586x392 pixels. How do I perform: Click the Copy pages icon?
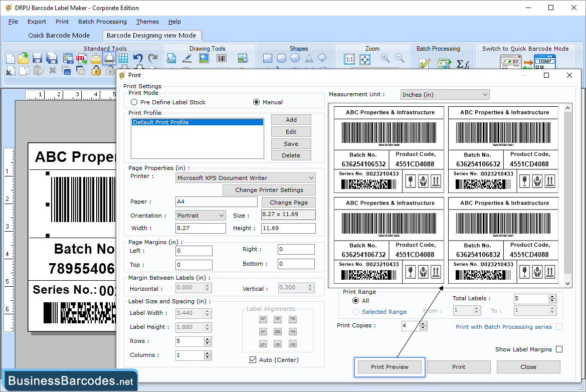click(x=24, y=70)
